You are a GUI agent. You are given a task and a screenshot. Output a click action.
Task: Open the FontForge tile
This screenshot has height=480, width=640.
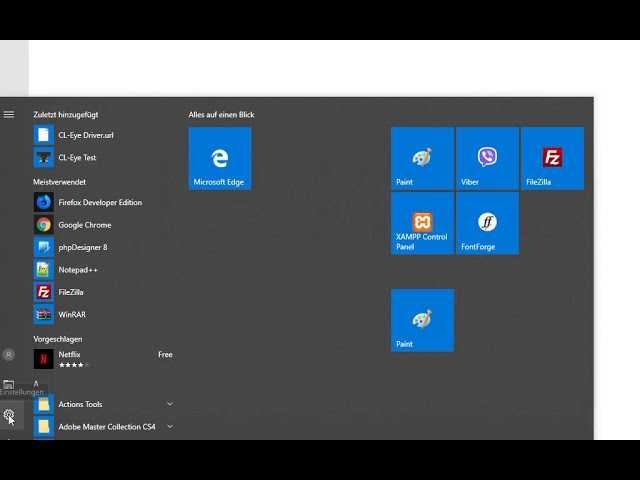[487, 224]
